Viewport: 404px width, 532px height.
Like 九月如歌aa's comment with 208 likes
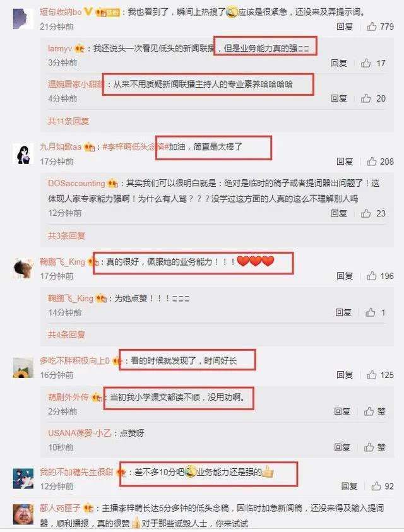tap(371, 162)
